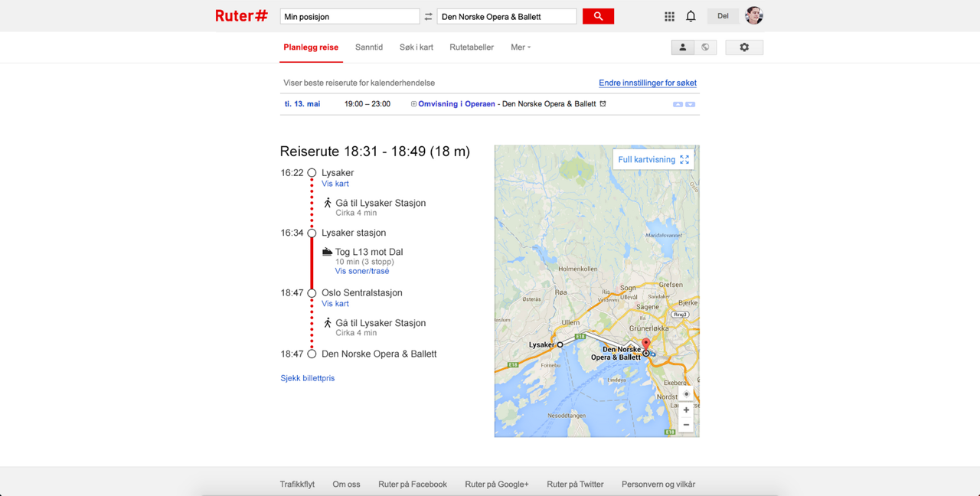Click the destination field 'Den Norske Opera & Ballett'
980x496 pixels.
[x=507, y=16]
